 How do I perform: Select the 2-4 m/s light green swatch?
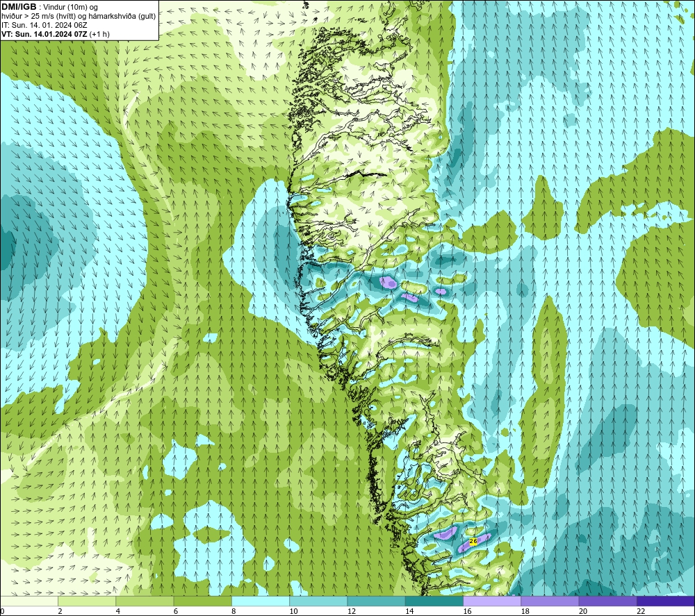(87, 601)
